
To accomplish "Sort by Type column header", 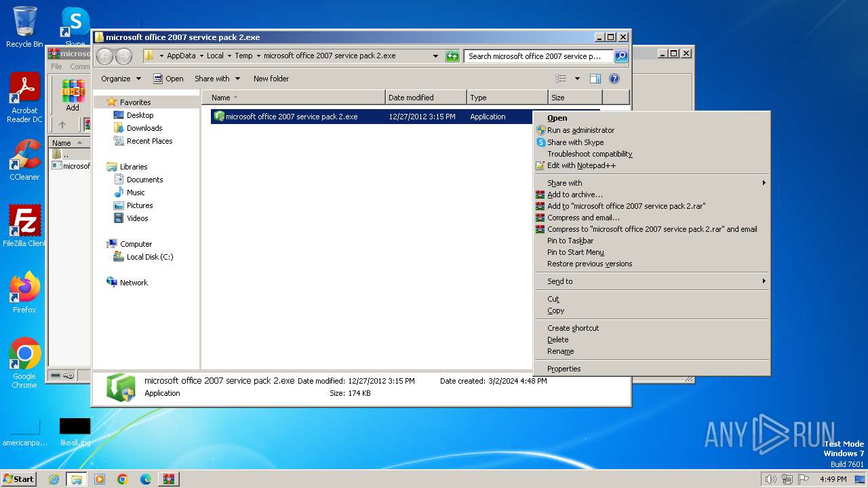I will click(x=507, y=98).
